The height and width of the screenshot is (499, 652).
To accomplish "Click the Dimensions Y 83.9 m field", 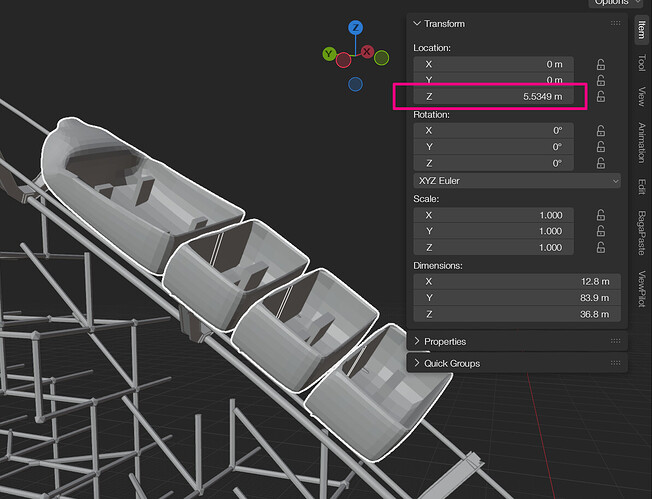I will click(x=517, y=298).
